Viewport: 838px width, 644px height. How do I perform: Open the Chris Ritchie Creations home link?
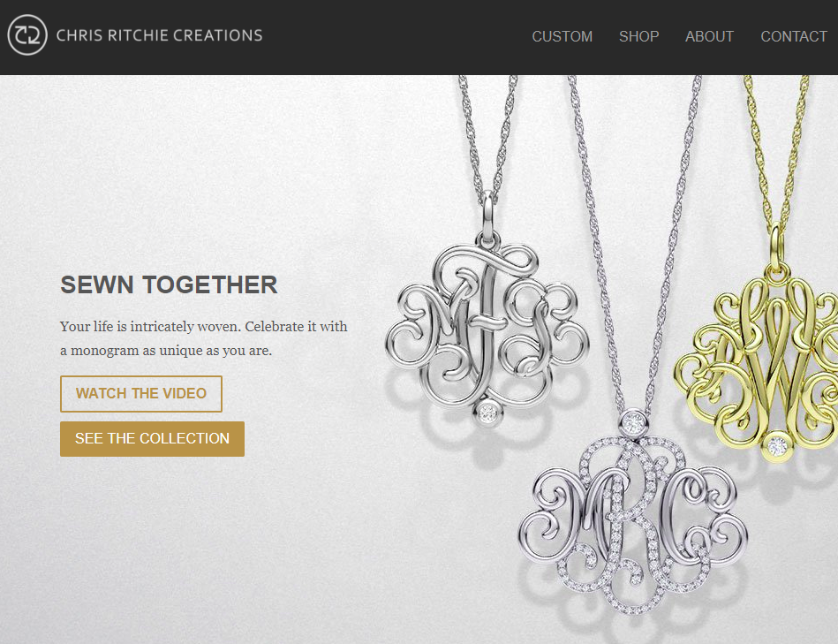[159, 35]
